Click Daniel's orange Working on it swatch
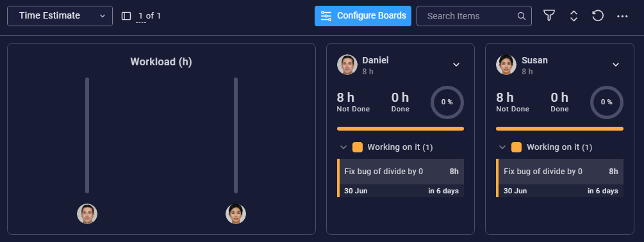Image resolution: width=644 pixels, height=242 pixels. pos(358,147)
